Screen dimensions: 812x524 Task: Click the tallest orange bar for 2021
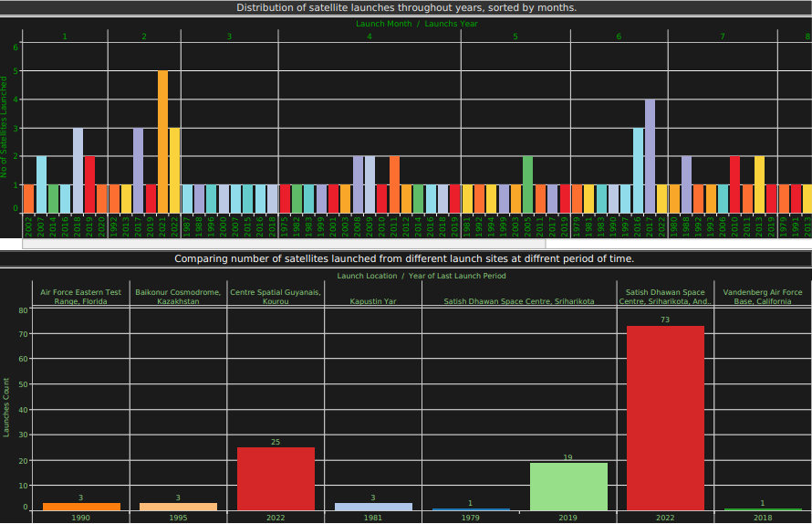coord(162,141)
